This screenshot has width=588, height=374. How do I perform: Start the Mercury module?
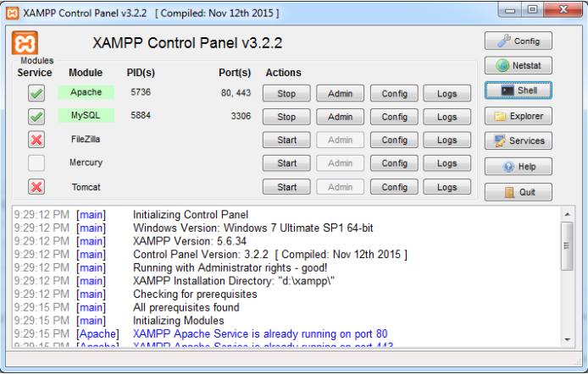(x=286, y=163)
